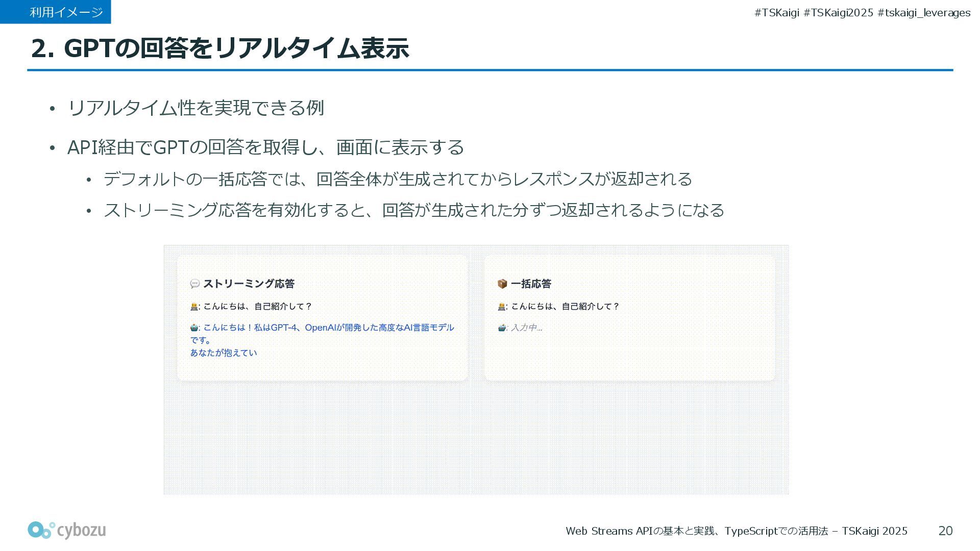Click the #tskaigi_leverages hashtag
The width and height of the screenshot is (980, 551).
click(924, 13)
